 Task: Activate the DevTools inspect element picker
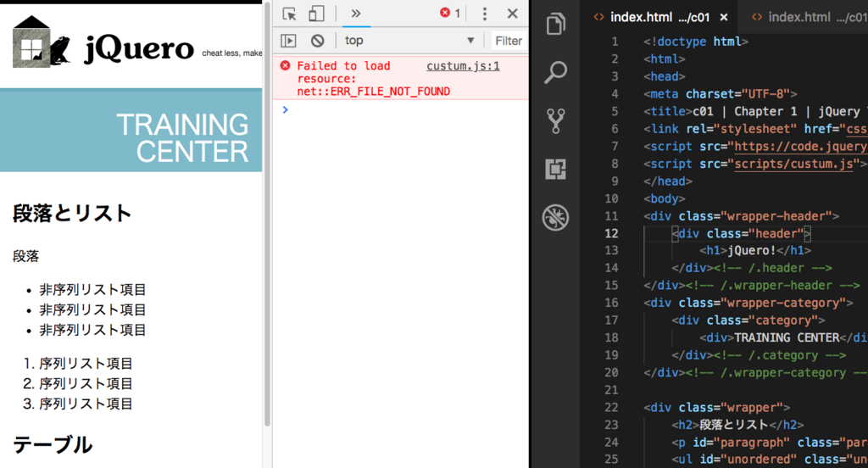289,14
